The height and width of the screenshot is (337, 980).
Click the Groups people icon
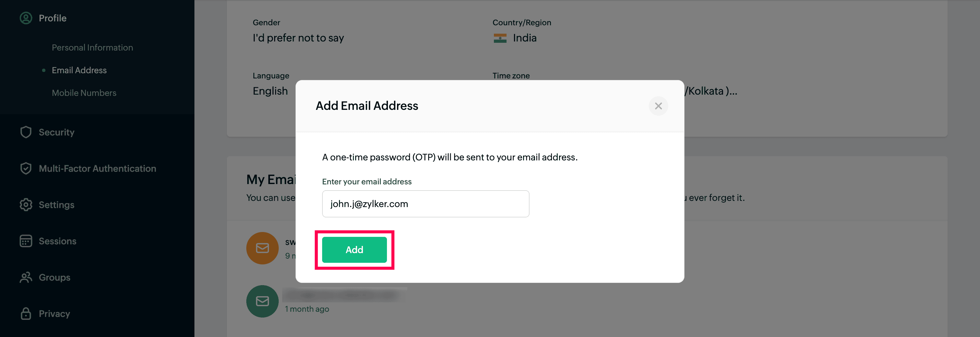(26, 277)
